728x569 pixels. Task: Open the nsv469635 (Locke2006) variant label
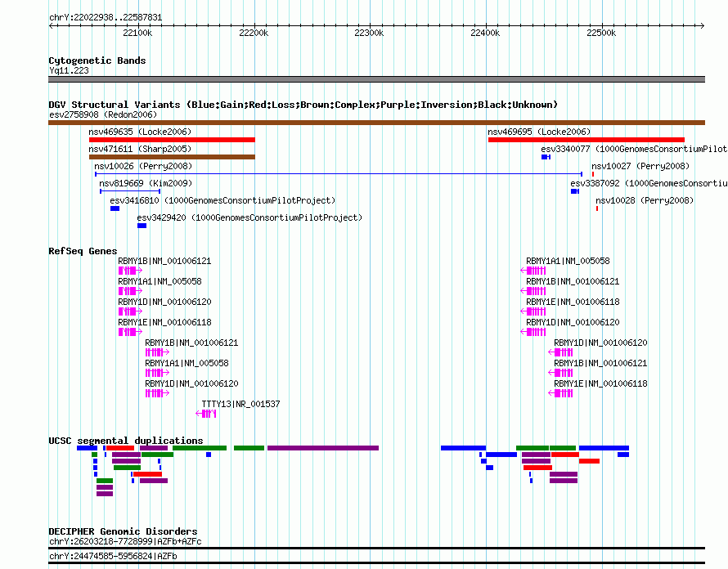(140, 132)
